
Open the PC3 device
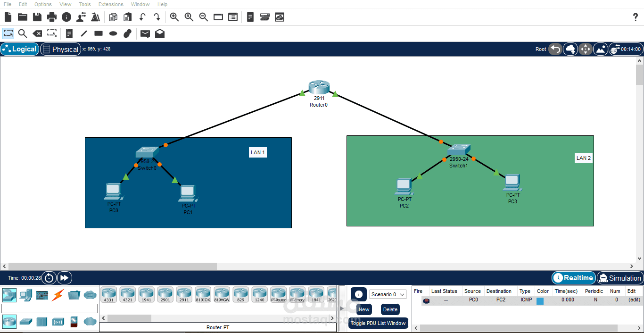click(512, 183)
